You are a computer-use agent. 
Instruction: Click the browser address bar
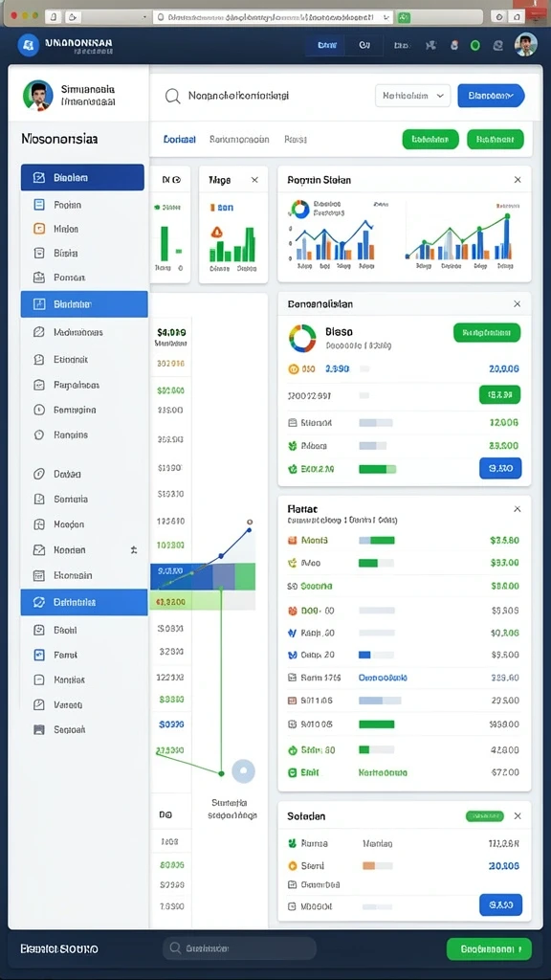pyautogui.click(x=273, y=17)
